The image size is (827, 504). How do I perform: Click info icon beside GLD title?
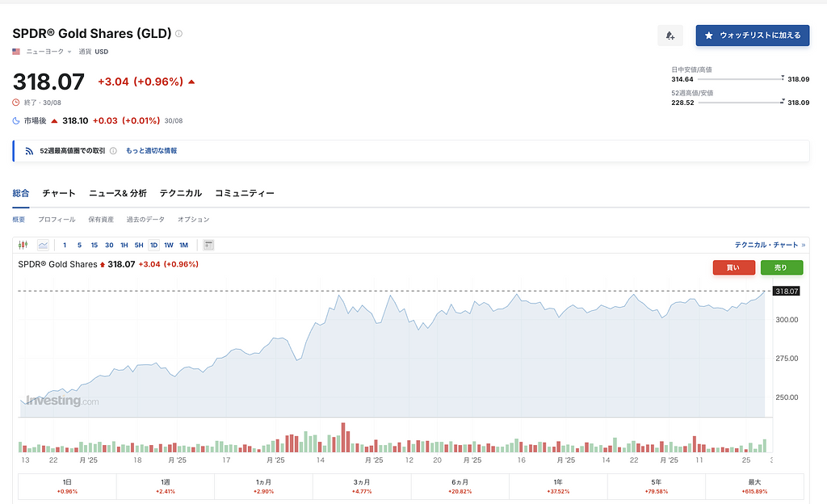(179, 34)
